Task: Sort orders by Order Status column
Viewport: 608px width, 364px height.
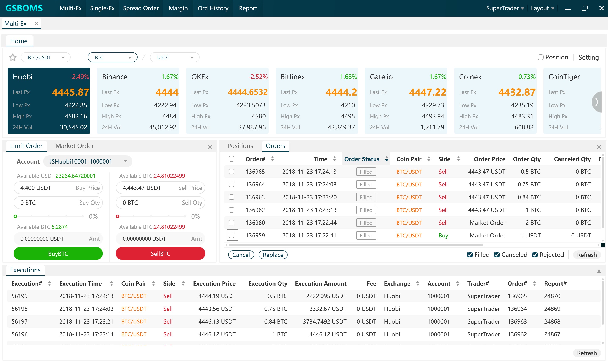Action: pyautogui.click(x=386, y=159)
